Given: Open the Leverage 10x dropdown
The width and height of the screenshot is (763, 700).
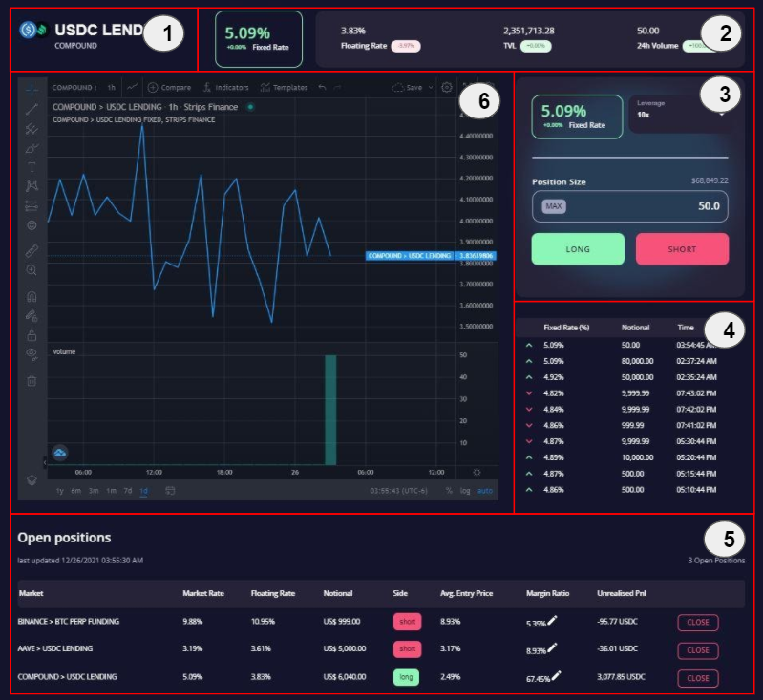Looking at the screenshot, I should (680, 114).
